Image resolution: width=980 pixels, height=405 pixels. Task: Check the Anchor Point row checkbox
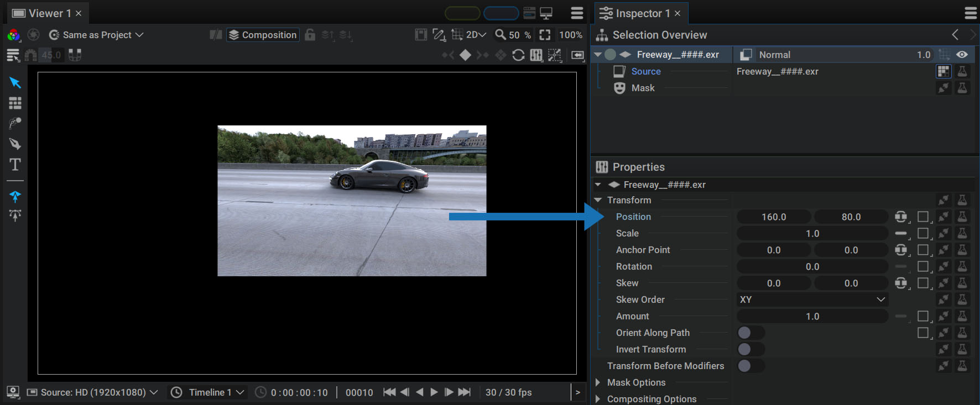point(923,250)
